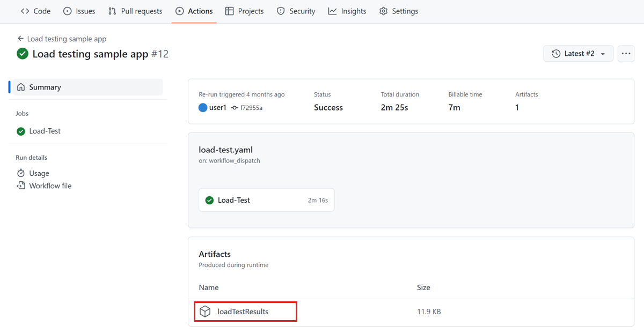644x333 pixels.
Task: Open repository Settings tab
Action: coord(398,11)
